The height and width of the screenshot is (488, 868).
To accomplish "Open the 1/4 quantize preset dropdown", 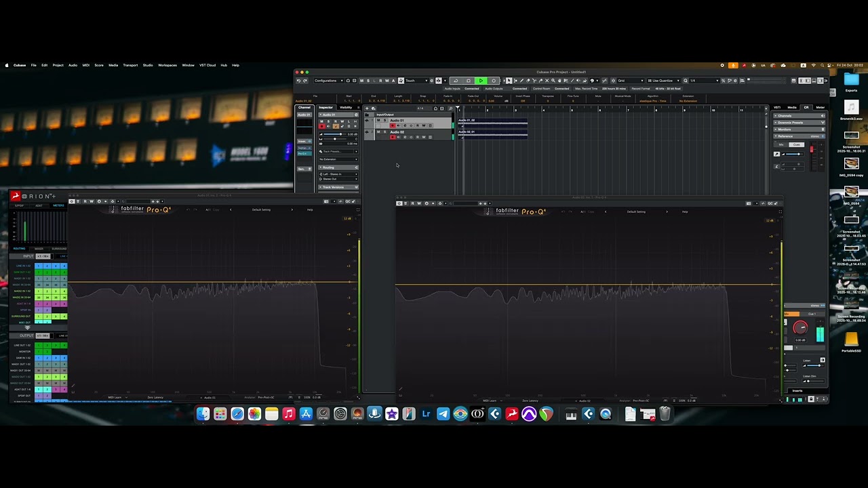I will [x=704, y=81].
